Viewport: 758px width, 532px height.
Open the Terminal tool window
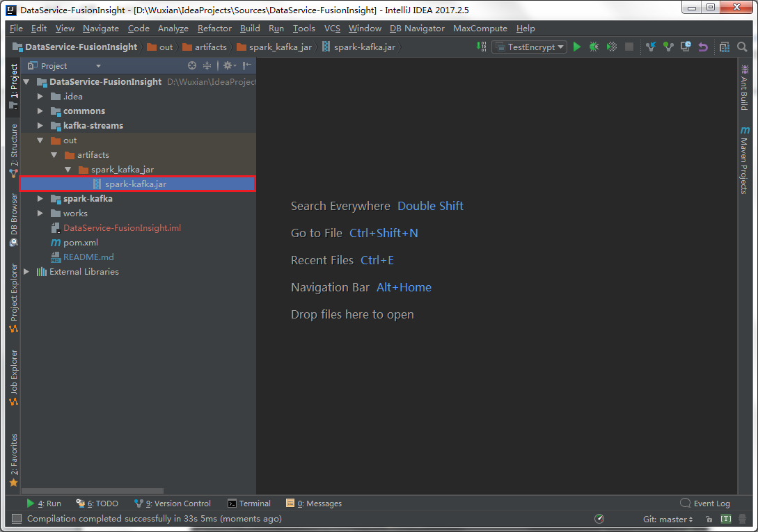tap(249, 503)
